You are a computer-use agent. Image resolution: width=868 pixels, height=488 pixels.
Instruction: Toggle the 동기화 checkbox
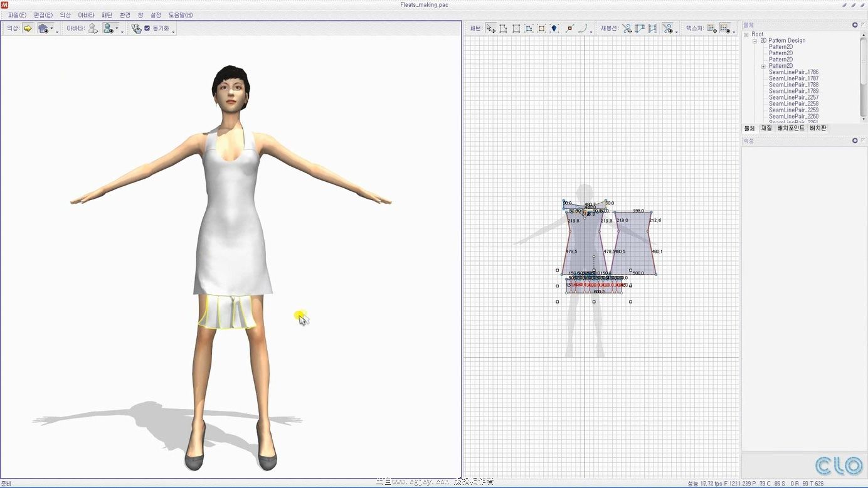click(147, 28)
